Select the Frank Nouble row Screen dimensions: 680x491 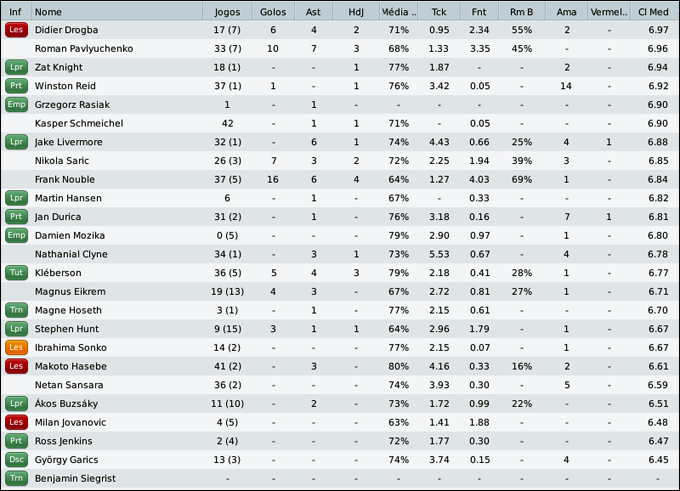(x=340, y=179)
